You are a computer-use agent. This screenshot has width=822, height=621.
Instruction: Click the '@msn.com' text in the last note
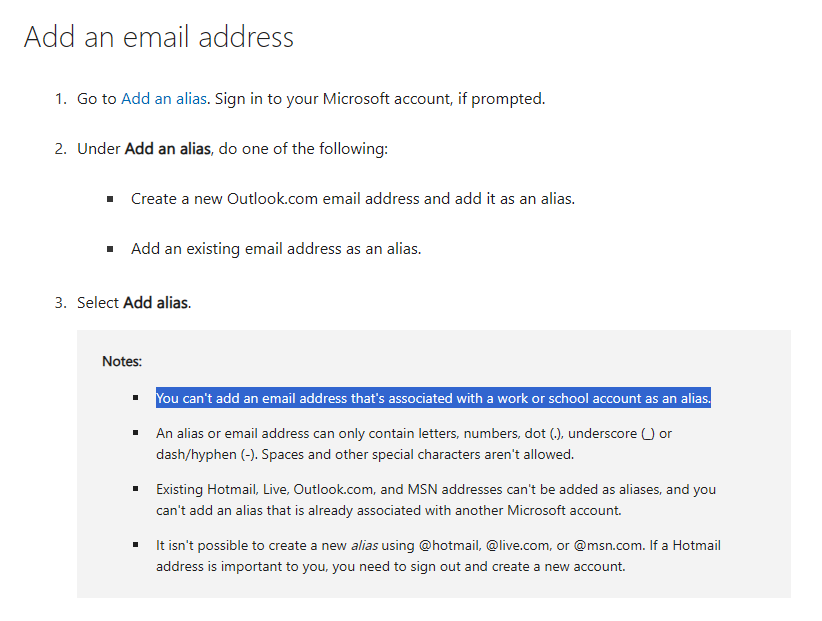pos(608,546)
